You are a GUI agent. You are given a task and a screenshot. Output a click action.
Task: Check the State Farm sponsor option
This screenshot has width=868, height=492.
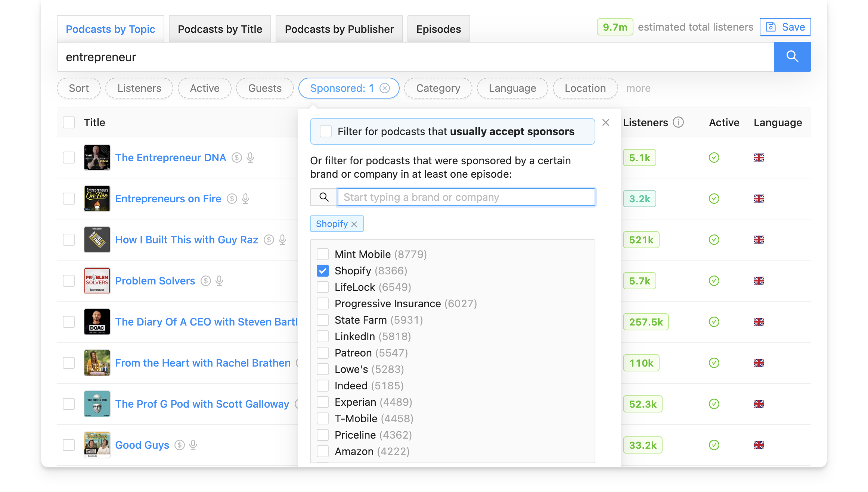(323, 320)
